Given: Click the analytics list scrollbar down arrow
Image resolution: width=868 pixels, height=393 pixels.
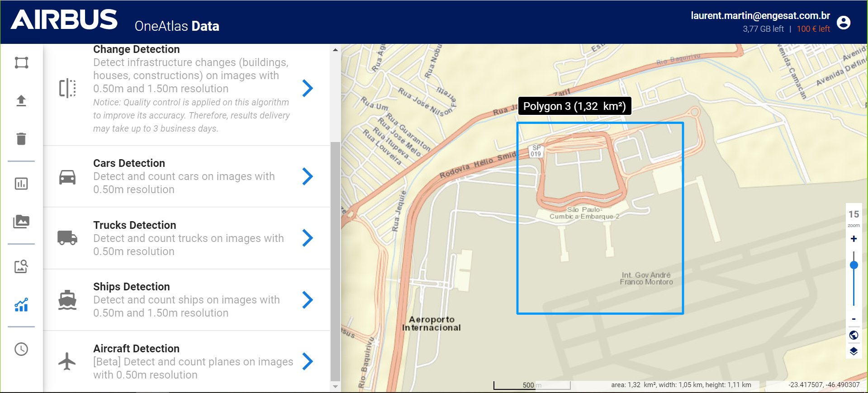Looking at the screenshot, I should coord(335,387).
